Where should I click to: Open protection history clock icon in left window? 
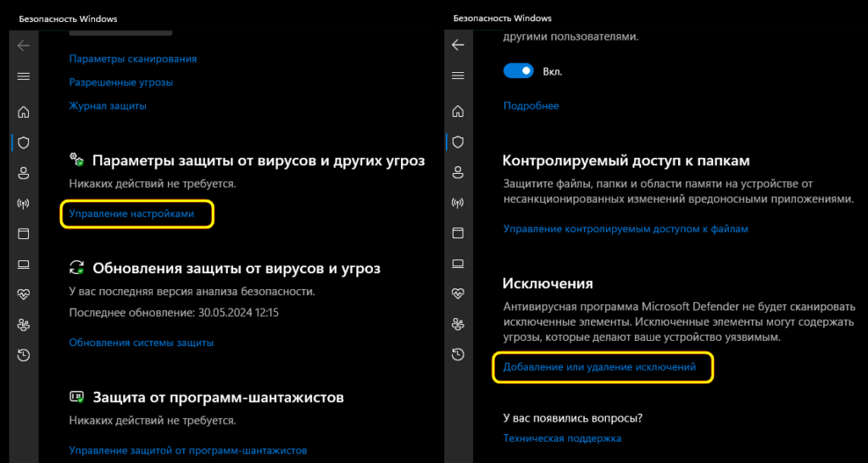point(23,355)
